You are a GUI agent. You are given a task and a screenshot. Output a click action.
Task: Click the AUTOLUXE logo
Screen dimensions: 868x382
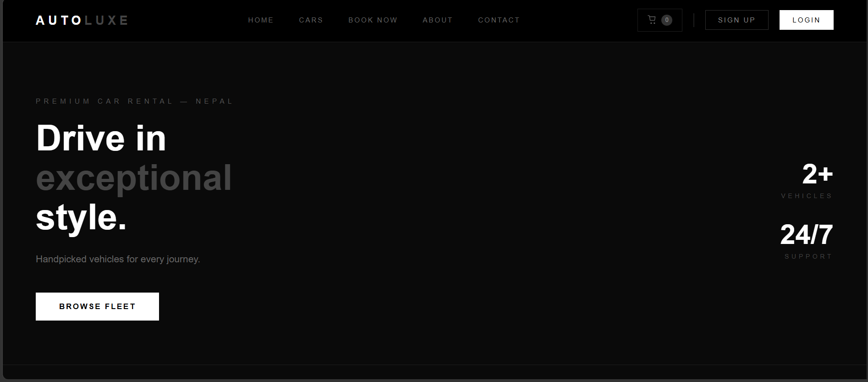[82, 20]
